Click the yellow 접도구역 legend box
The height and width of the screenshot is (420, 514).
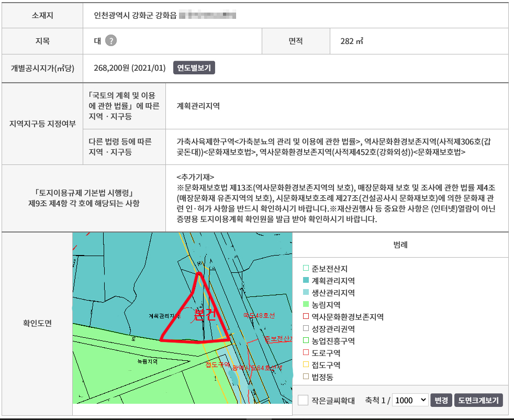[306, 365]
